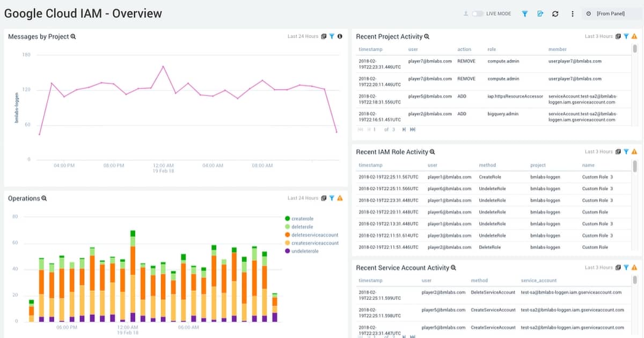Sort Recent IAM Role Activity by method column
Image resolution: width=644 pixels, height=338 pixels.
[487, 165]
